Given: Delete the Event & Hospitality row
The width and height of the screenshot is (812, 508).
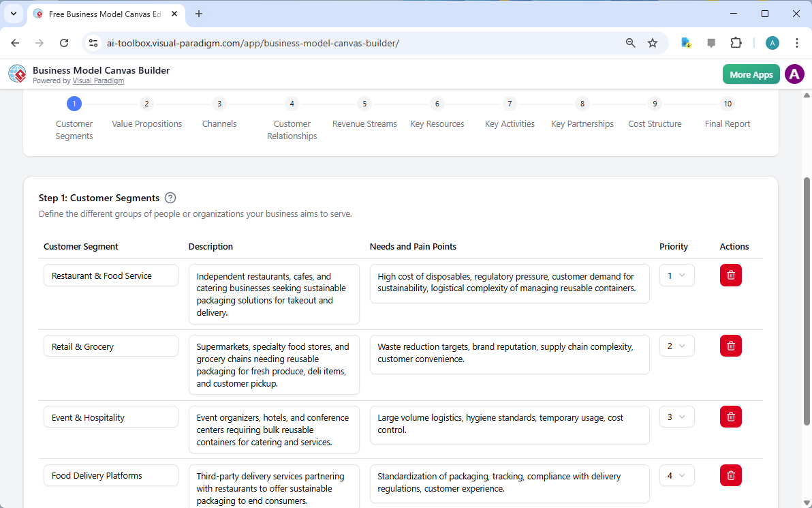Looking at the screenshot, I should click(730, 417).
